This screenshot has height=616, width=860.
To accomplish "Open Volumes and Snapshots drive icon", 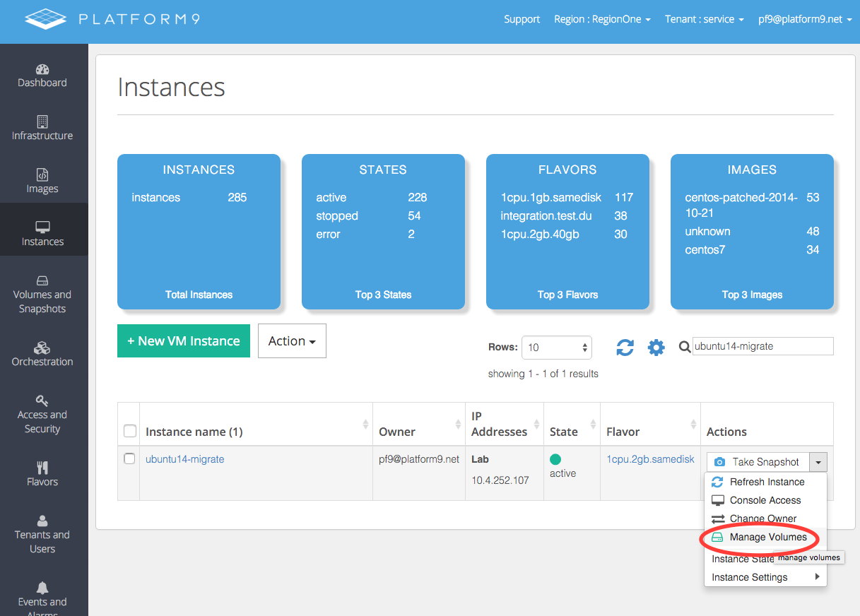I will 42,280.
